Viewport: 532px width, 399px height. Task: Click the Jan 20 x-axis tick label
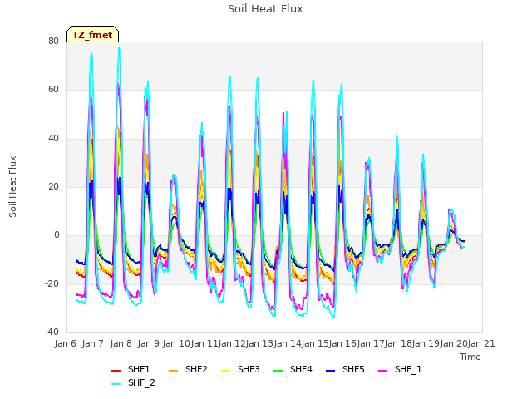pyautogui.click(x=454, y=343)
